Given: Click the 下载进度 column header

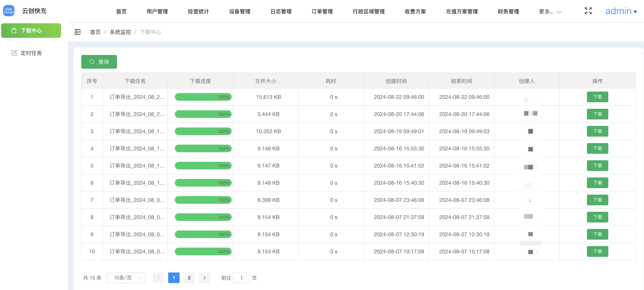Looking at the screenshot, I should [x=200, y=81].
